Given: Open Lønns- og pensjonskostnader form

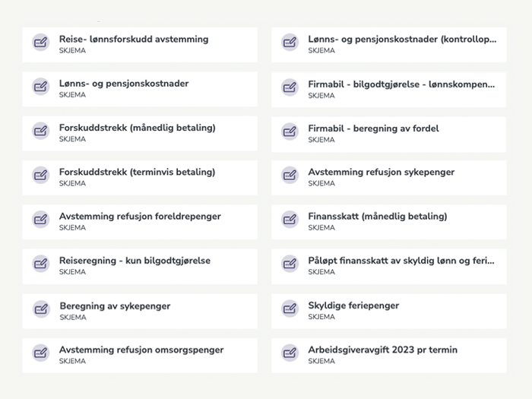Looking at the screenshot, I should [x=124, y=84].
